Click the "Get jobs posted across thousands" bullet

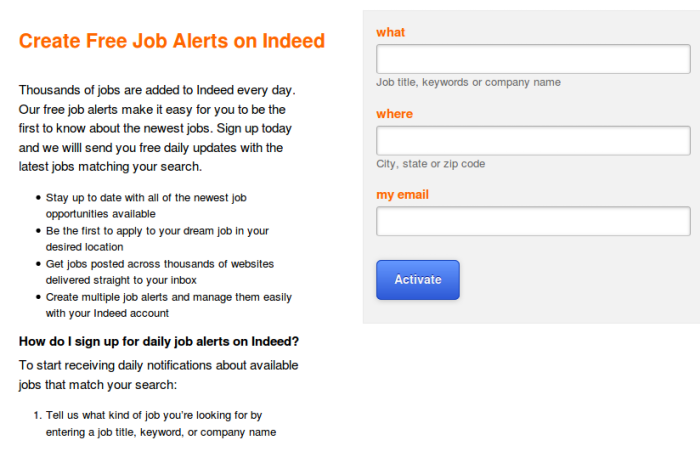click(x=160, y=271)
